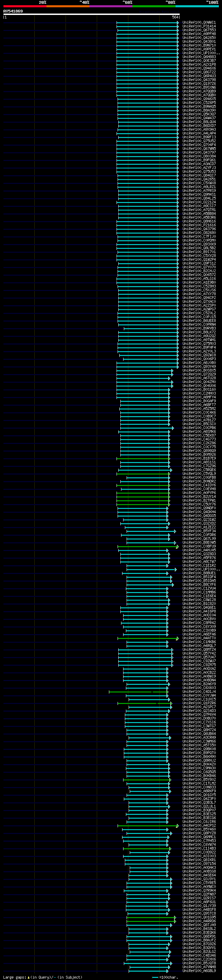The height and width of the screenshot is (980, 222).
Task: Click label UniRef100_Q43798
Action: click(199, 80)
